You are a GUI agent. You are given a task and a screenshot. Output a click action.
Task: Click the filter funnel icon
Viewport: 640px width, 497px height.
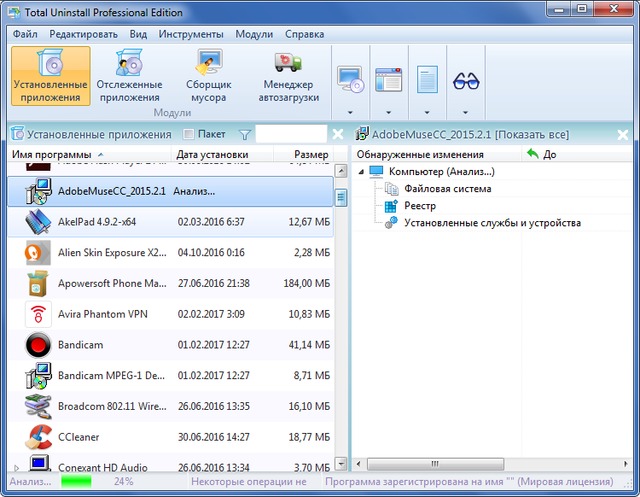click(x=244, y=134)
